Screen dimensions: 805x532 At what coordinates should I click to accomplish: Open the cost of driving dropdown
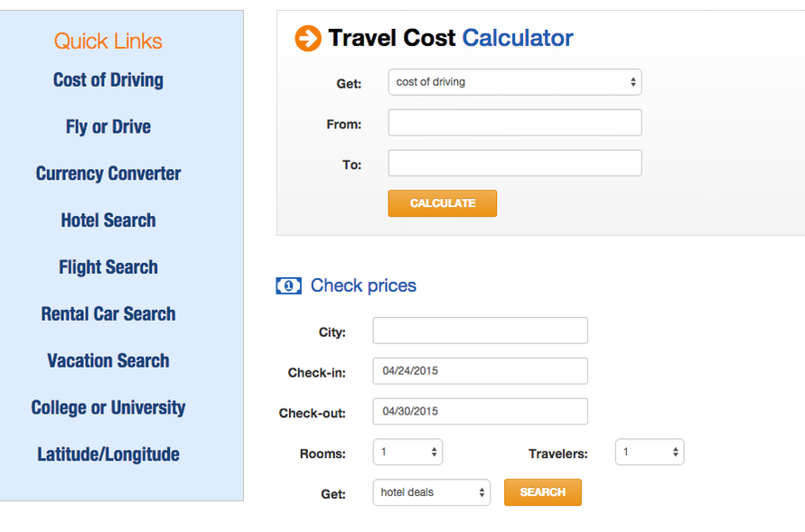coord(515,82)
